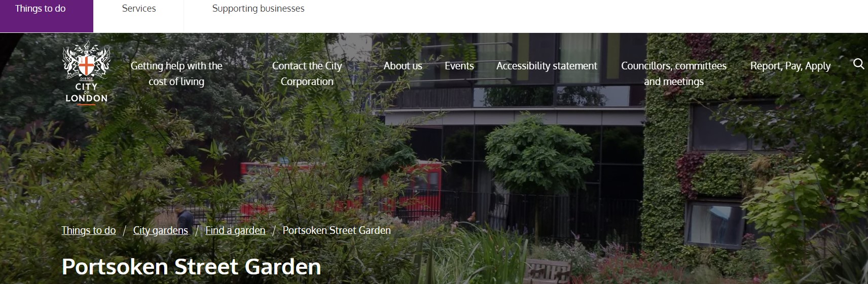Open the search magnifier icon
This screenshot has width=868, height=284.
point(858,64)
